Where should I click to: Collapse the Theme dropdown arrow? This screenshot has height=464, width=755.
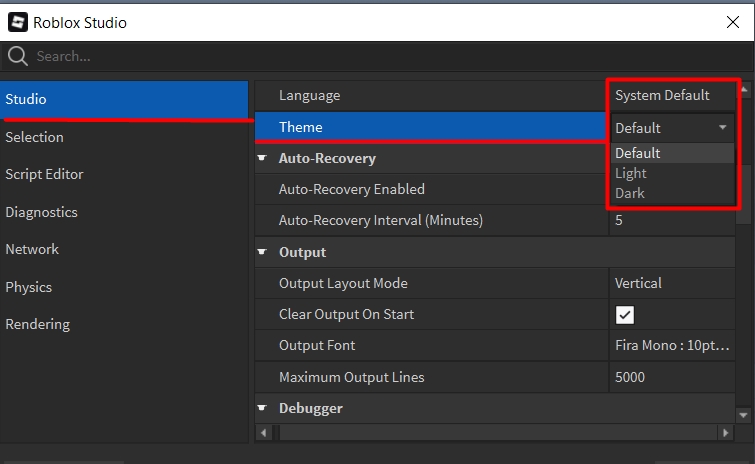tap(723, 128)
